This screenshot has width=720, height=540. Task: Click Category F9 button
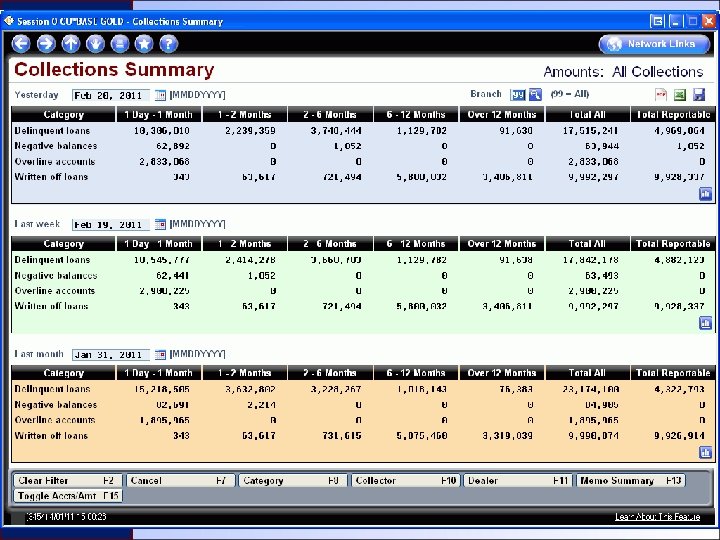coord(293,480)
